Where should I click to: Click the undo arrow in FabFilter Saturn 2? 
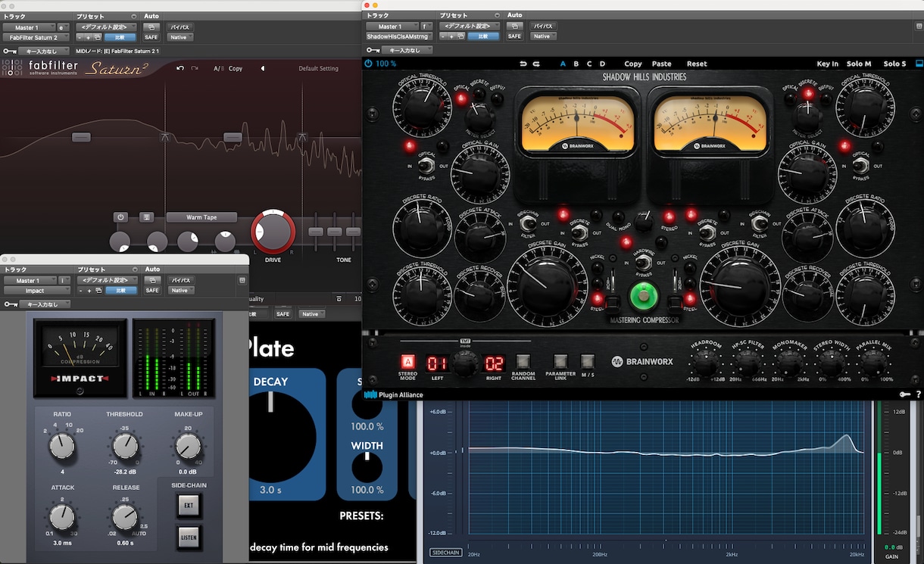pyautogui.click(x=180, y=68)
